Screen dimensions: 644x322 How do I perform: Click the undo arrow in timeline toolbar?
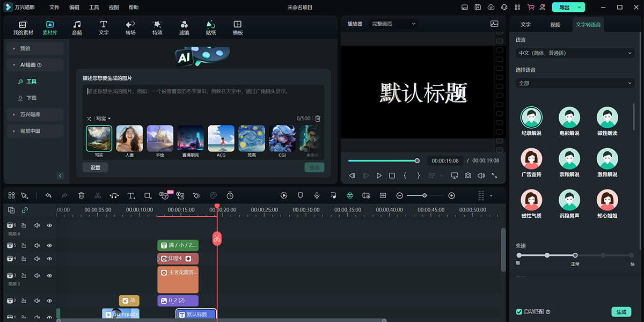point(48,196)
